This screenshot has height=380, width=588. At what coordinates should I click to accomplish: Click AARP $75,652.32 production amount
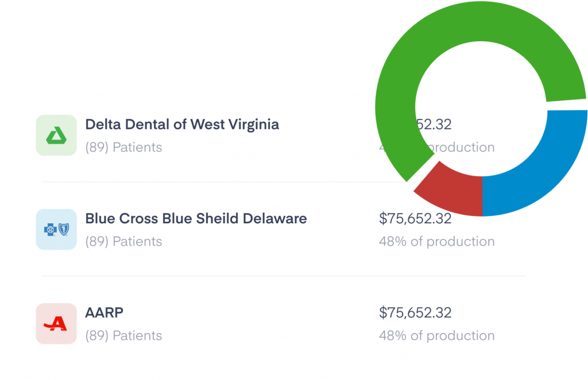(x=415, y=312)
